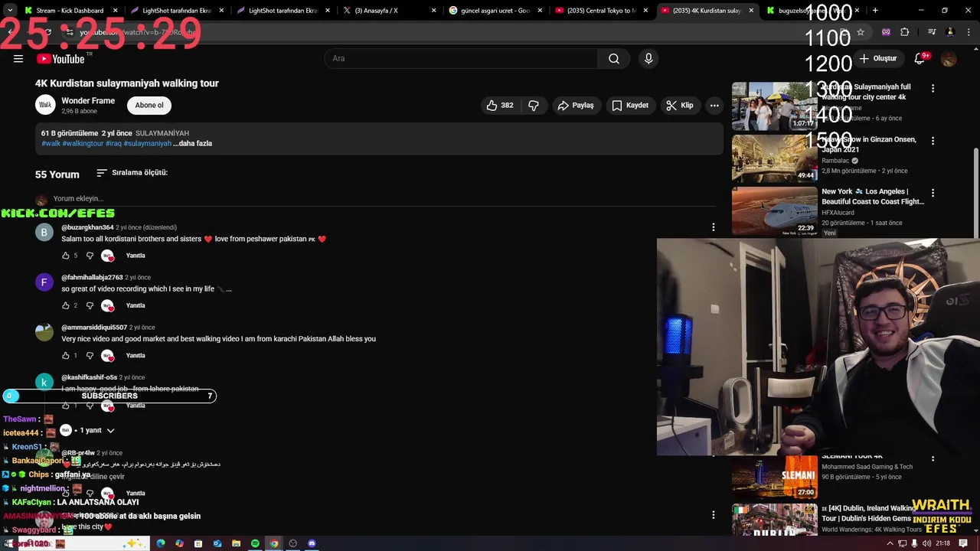Open the Sıralama ölçütü sort dropdown
The image size is (980, 551).
pos(132,173)
